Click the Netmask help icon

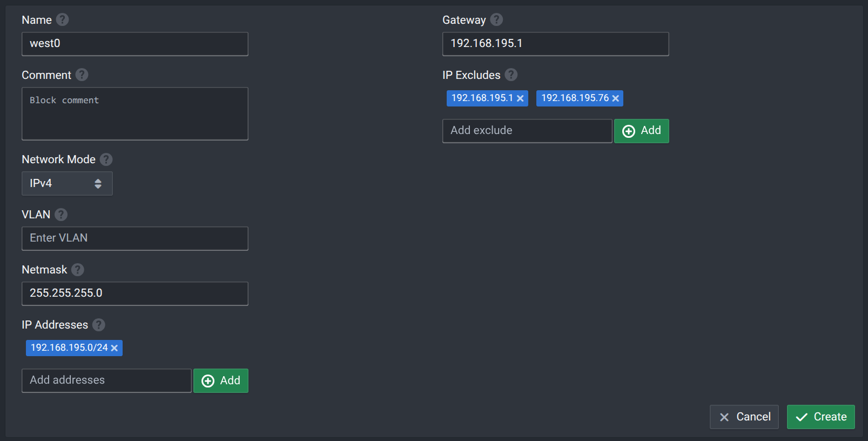click(78, 270)
